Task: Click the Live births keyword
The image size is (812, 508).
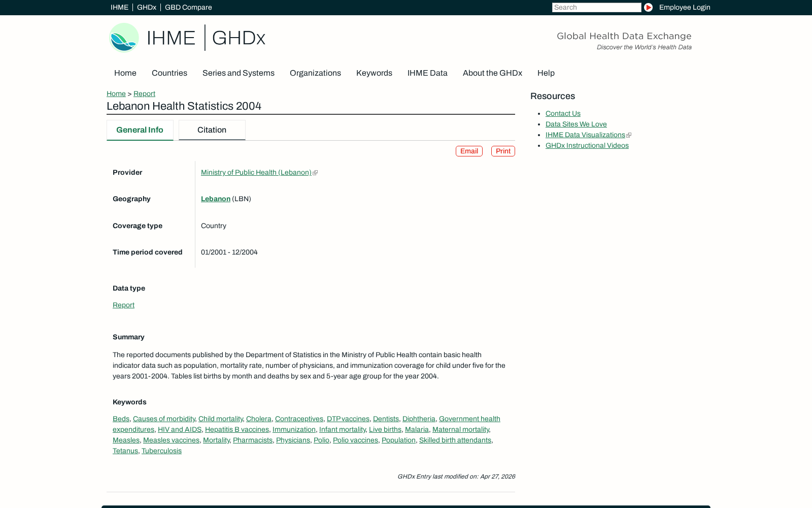Action: pyautogui.click(x=385, y=429)
